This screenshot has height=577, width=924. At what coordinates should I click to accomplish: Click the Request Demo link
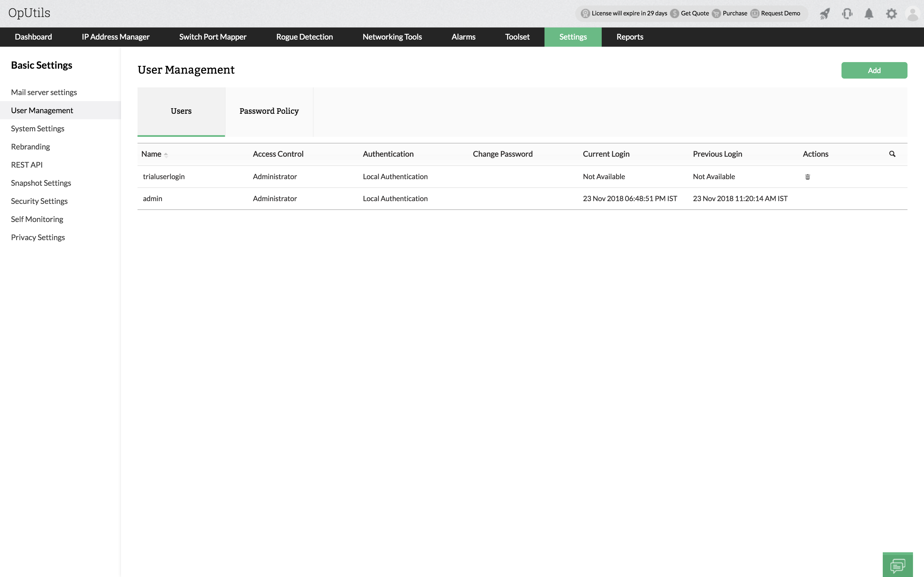(x=780, y=13)
